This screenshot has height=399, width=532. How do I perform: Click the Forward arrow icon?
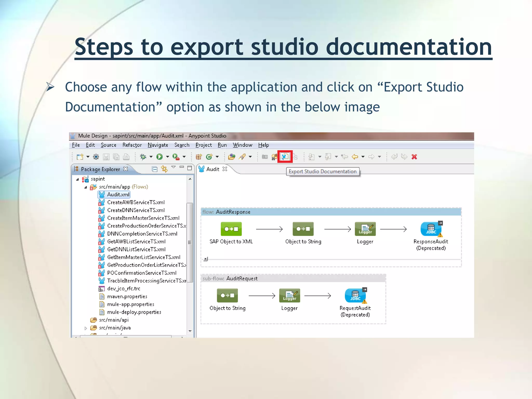[x=371, y=157]
